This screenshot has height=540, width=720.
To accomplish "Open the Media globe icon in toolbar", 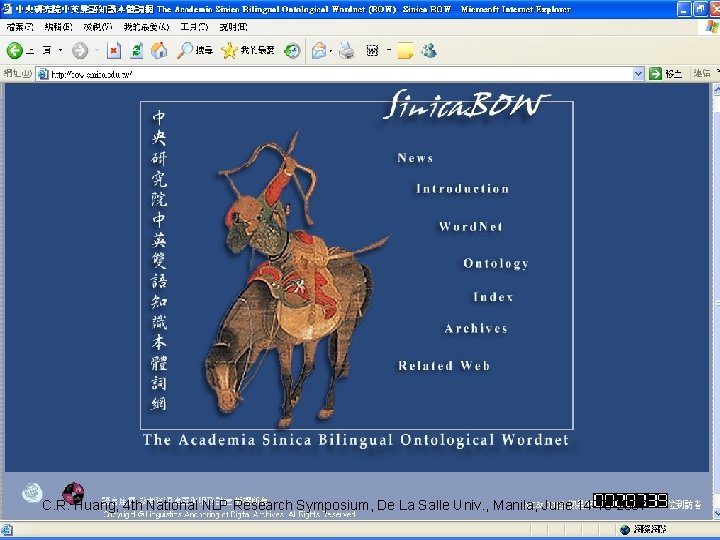I will pyautogui.click(x=292, y=50).
